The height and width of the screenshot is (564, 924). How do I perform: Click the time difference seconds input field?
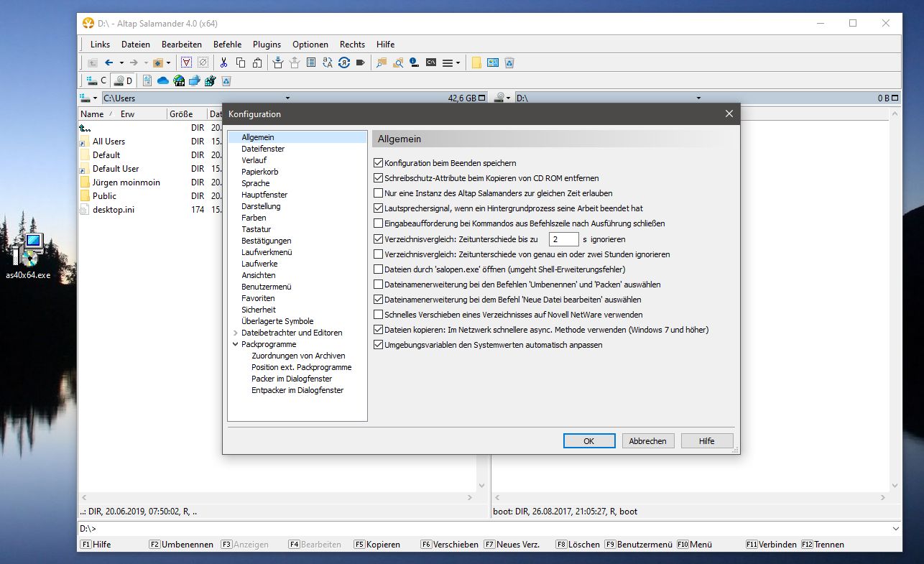pyautogui.click(x=563, y=239)
